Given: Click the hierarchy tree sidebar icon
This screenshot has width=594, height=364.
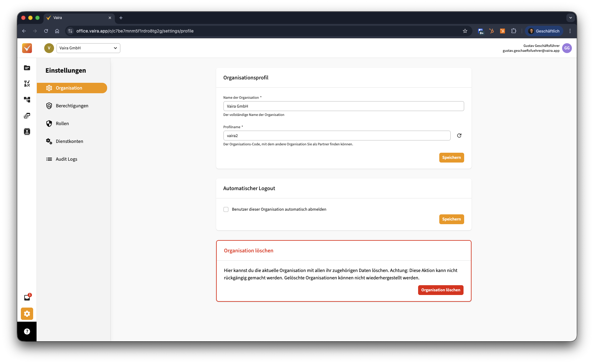Looking at the screenshot, I should [27, 100].
